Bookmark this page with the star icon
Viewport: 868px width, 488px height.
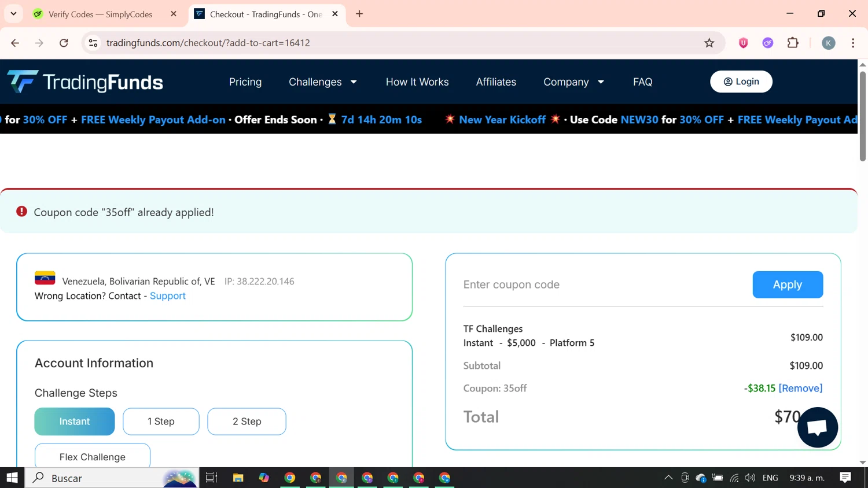[x=709, y=43]
